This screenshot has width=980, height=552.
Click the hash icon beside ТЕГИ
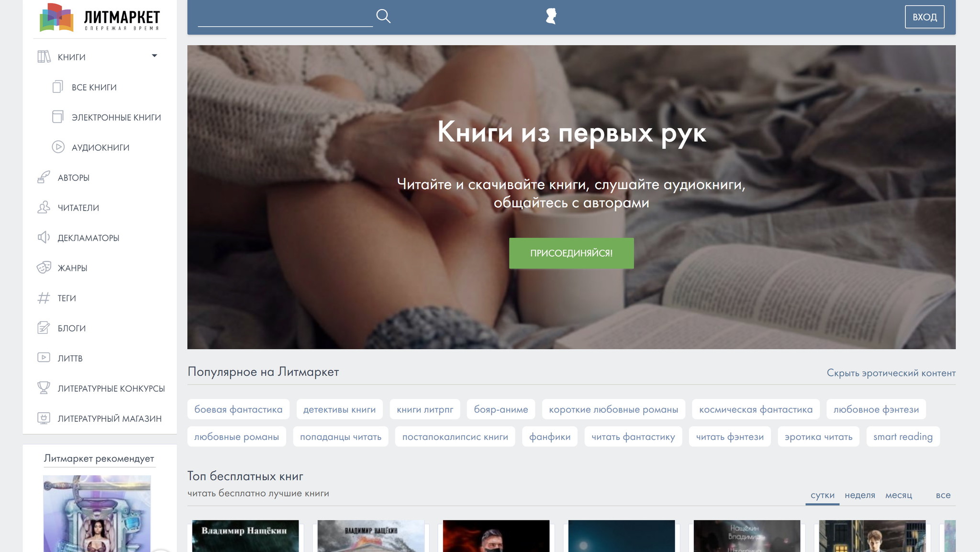(44, 298)
